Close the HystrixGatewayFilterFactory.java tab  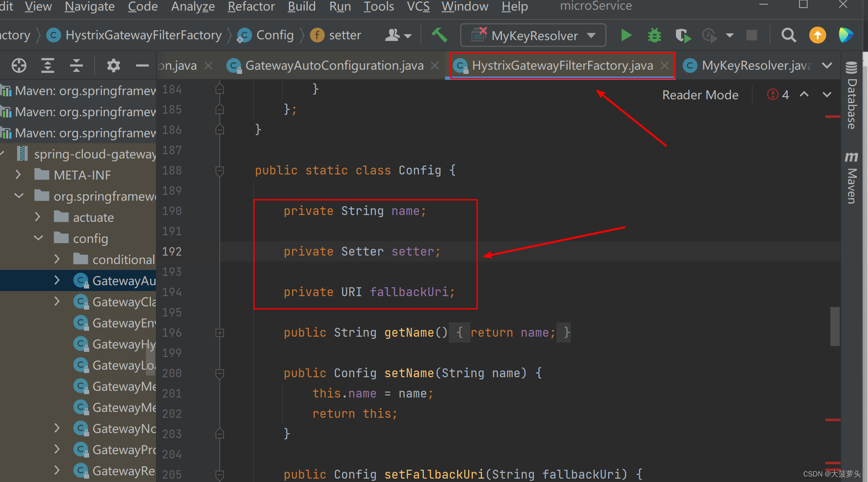(x=664, y=65)
